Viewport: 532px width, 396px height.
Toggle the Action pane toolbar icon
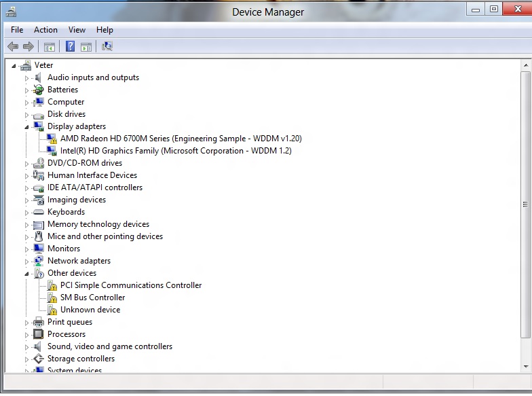click(x=86, y=46)
